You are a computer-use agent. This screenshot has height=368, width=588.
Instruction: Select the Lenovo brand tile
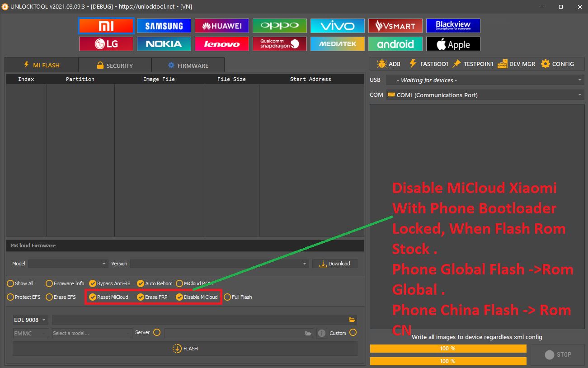(222, 44)
